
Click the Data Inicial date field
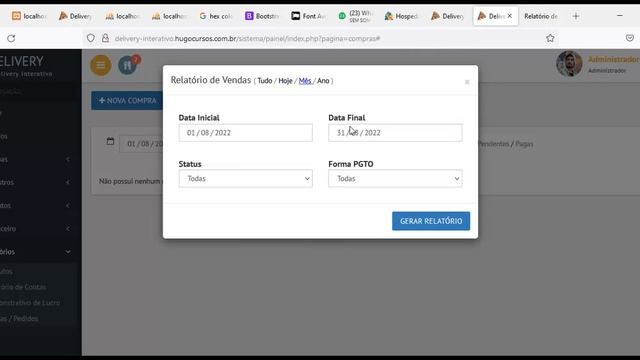coord(245,133)
